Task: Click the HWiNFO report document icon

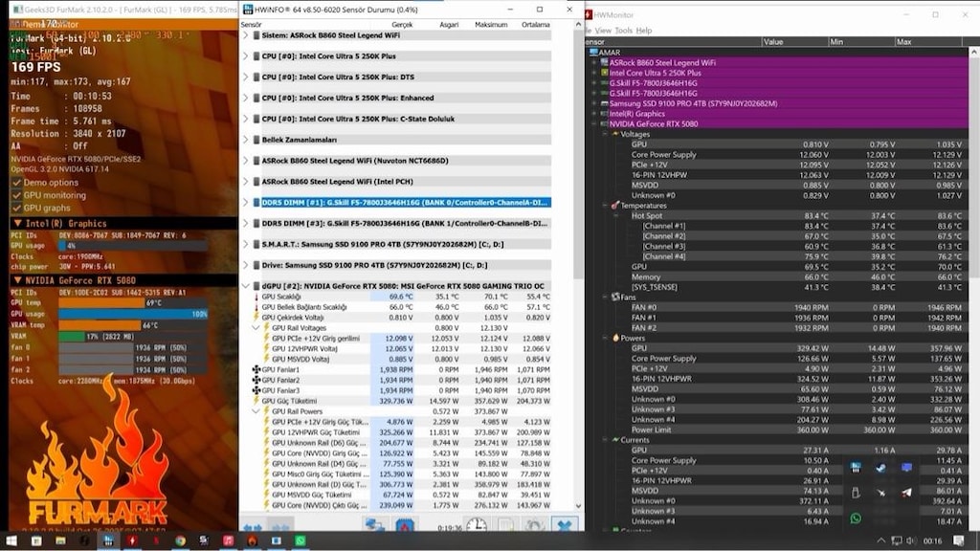Action: coord(505,526)
